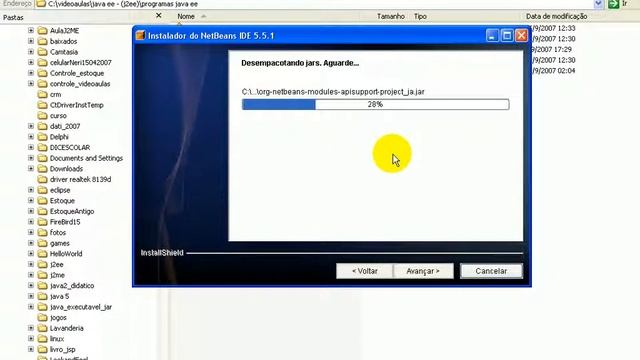Image resolution: width=640 pixels, height=360 pixels.
Task: Click the 17:29 modification date entry
Action: (553, 49)
